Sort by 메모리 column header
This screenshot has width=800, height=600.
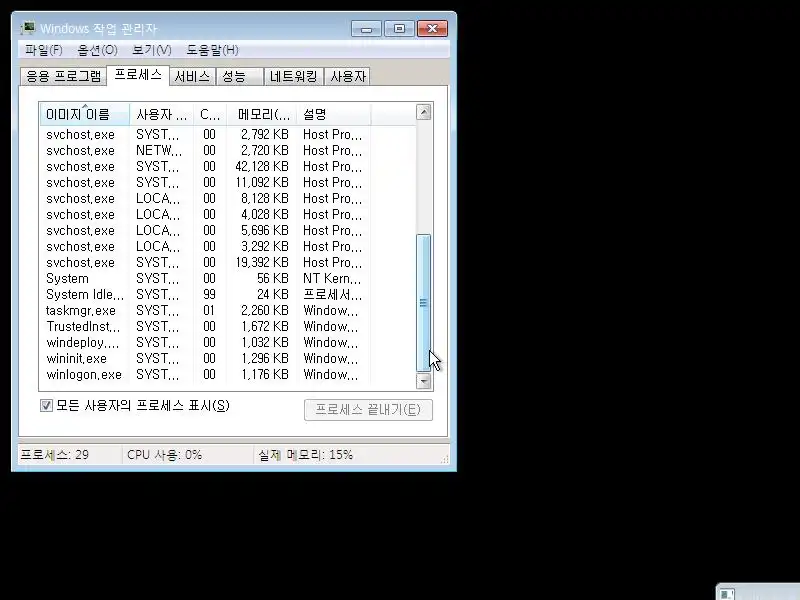click(x=262, y=114)
